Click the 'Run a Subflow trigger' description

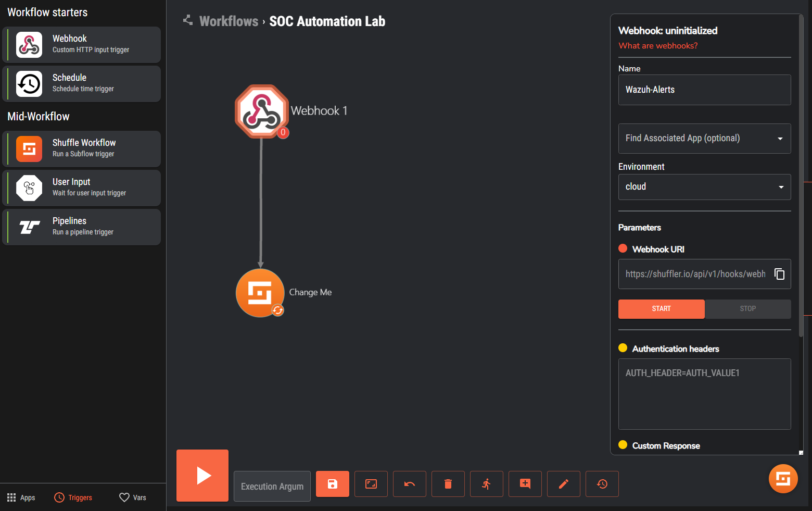(x=83, y=154)
